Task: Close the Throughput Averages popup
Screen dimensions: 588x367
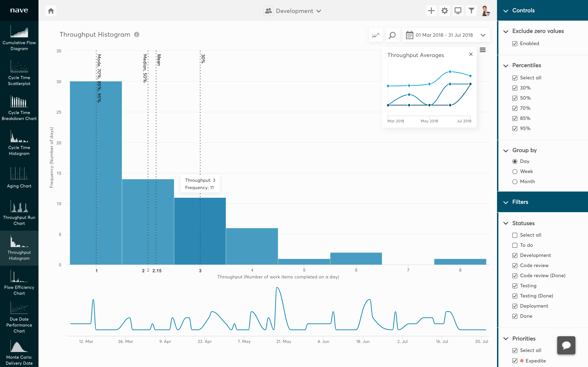Action: coord(471,54)
